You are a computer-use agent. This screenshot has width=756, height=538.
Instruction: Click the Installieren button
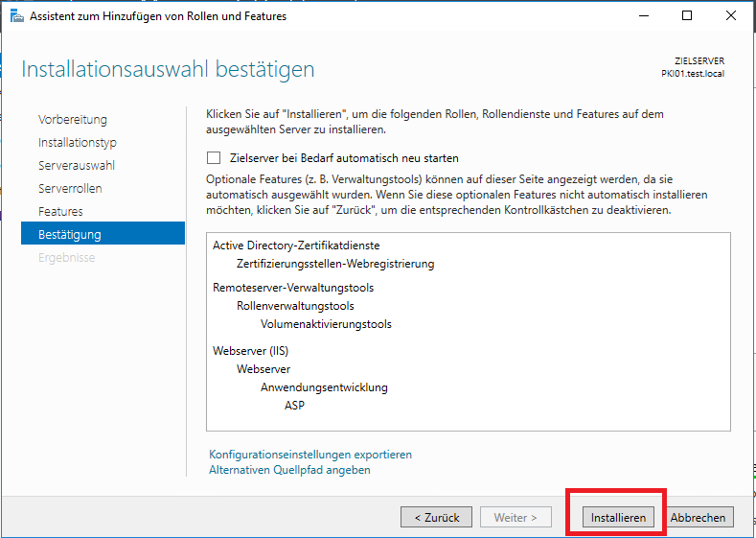click(x=619, y=517)
